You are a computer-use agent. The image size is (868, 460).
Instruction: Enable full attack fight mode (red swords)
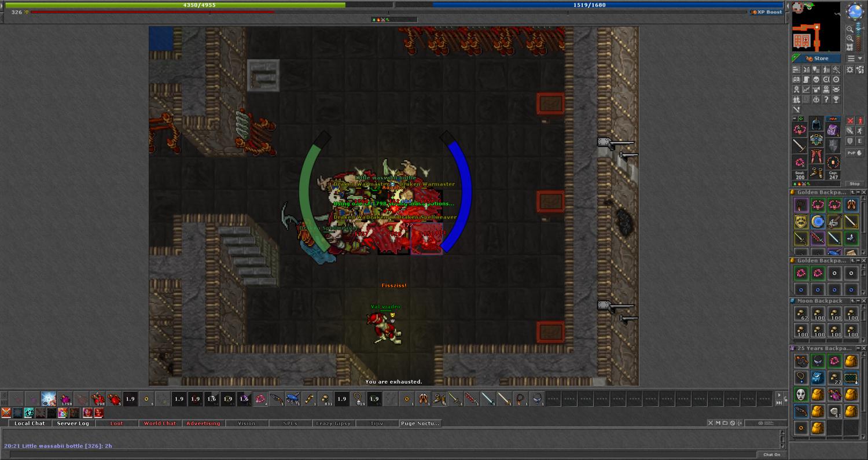click(x=851, y=121)
